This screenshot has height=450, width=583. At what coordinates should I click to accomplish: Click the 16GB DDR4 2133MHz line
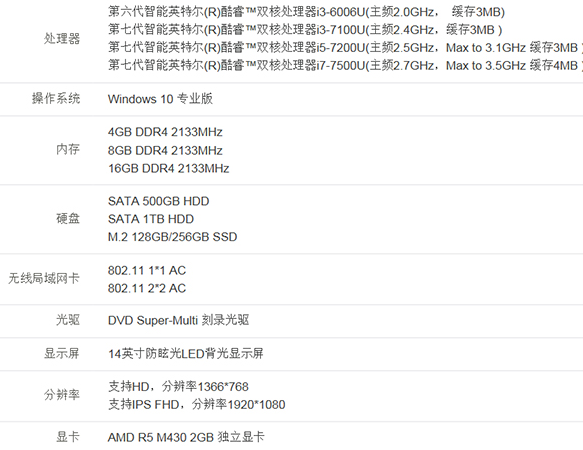[x=168, y=168]
